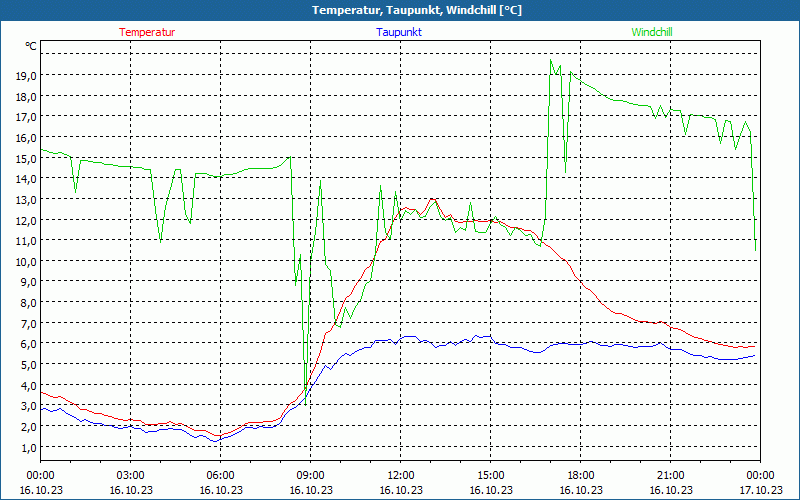The width and height of the screenshot is (800, 500).
Task: Select the green 'Windchill' legend label
Action: click(x=652, y=32)
